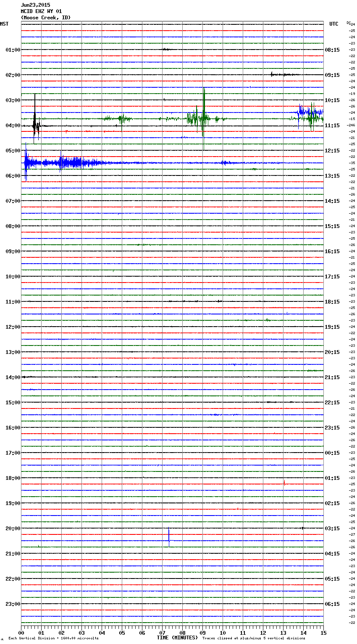Select the 12:00 MST time label
Viewport: 357px width, 644px height.
(13, 327)
